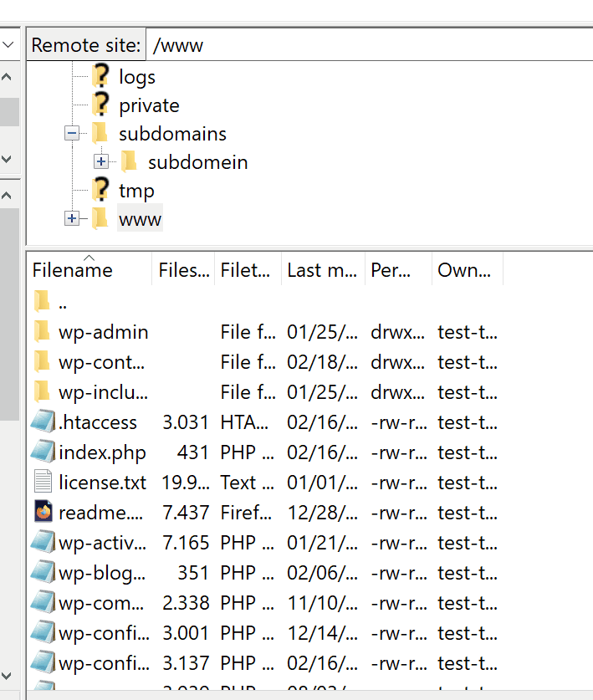Screen dimensions: 593x700
Task: Click the upper left pane scroll-down arrow
Action: (x=7, y=159)
